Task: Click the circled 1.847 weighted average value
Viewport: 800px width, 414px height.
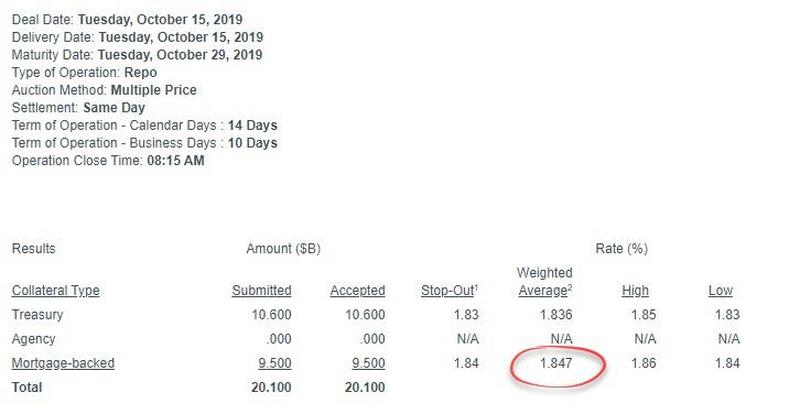Action: pyautogui.click(x=556, y=363)
